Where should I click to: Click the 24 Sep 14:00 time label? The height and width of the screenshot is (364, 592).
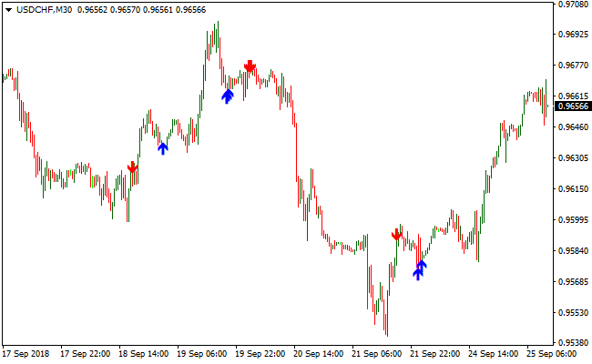point(493,354)
